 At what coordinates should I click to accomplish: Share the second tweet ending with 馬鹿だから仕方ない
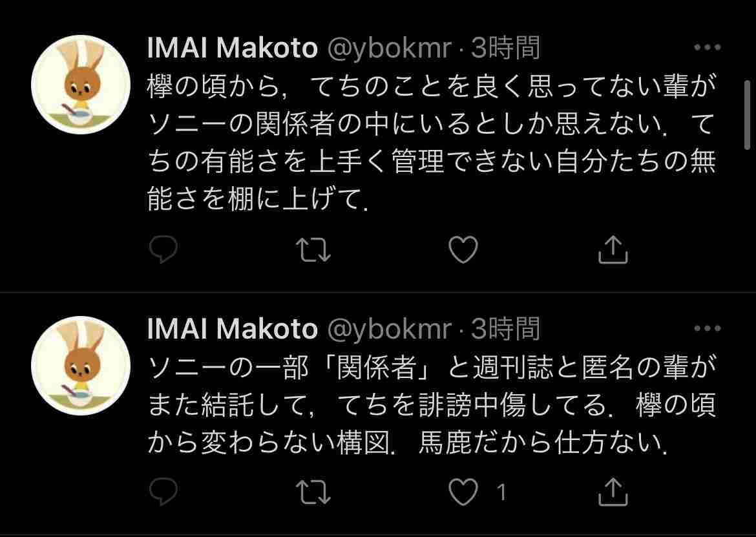[x=613, y=492]
